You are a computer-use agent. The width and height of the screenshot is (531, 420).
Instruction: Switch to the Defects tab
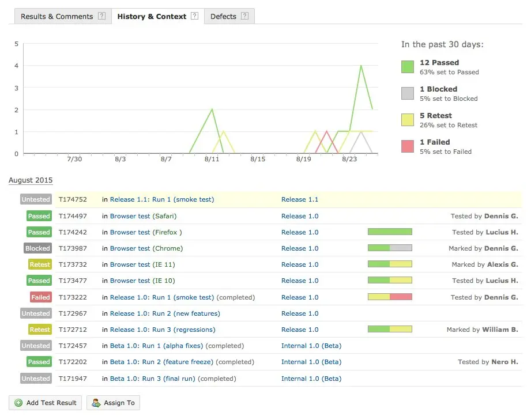[229, 16]
